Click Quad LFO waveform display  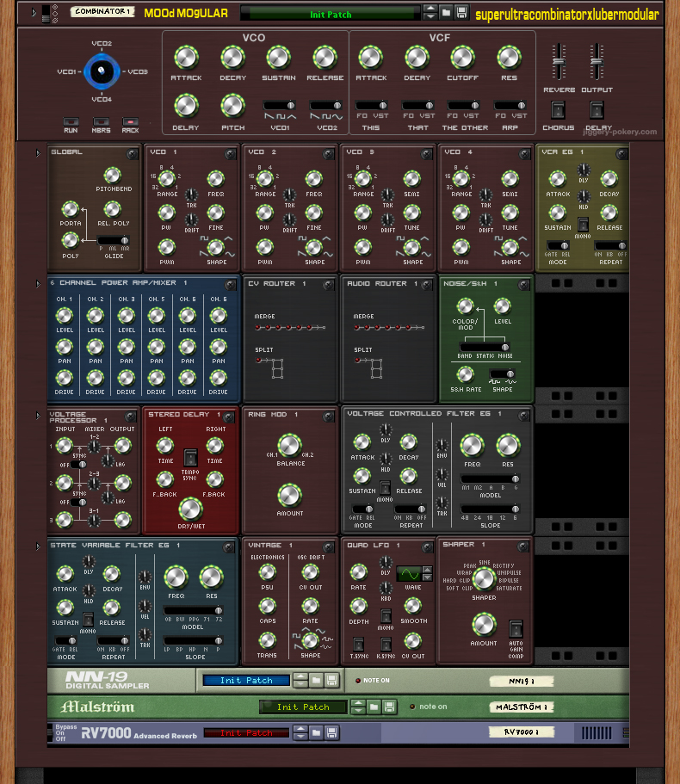point(409,574)
